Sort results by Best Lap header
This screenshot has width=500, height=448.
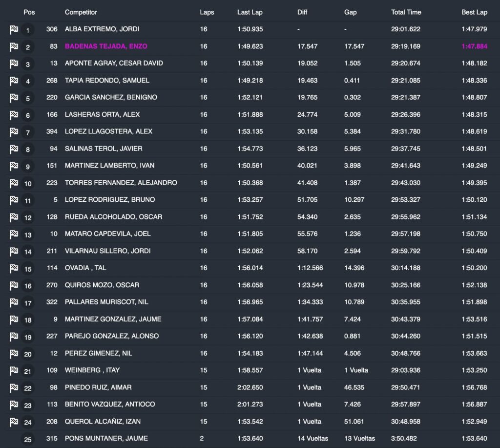pyautogui.click(x=474, y=12)
